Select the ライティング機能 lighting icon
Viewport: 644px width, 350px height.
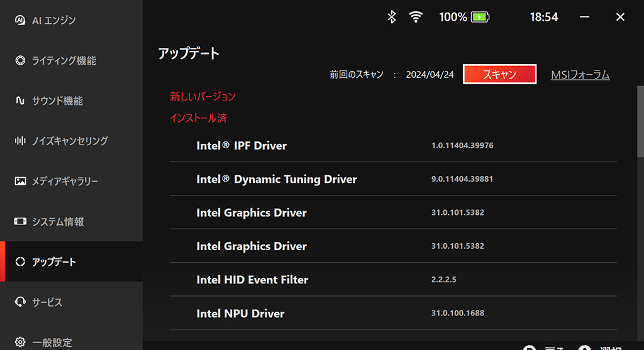pos(19,60)
